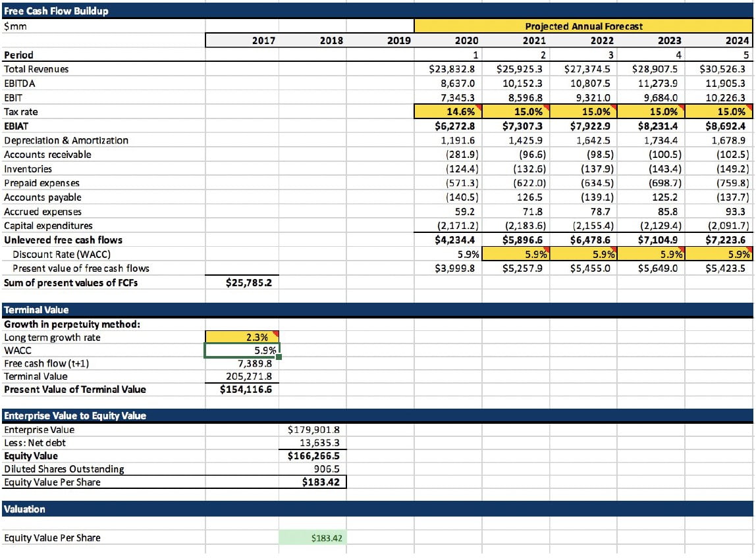756x558 pixels.
Task: Select the 2023 Unlevered free cash flows value
Action: pos(651,240)
